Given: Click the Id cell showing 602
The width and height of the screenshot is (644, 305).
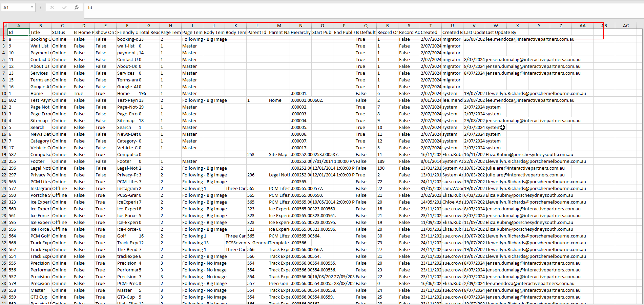Looking at the screenshot, I should pyautogui.click(x=19, y=100).
